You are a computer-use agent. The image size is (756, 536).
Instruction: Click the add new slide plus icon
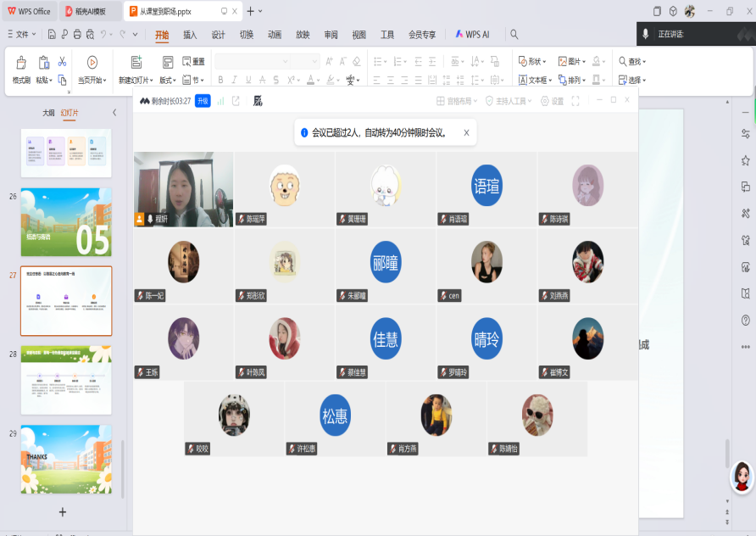click(x=62, y=512)
